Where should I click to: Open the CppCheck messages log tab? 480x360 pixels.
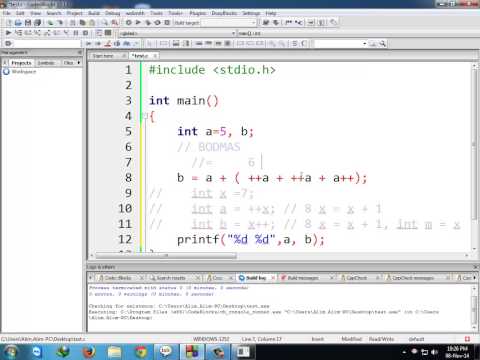pos(413,278)
